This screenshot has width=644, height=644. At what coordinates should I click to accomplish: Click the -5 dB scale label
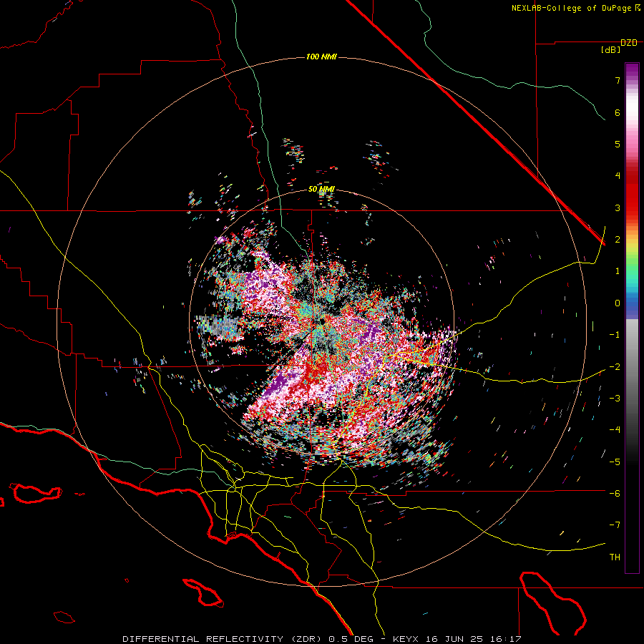[x=615, y=462]
